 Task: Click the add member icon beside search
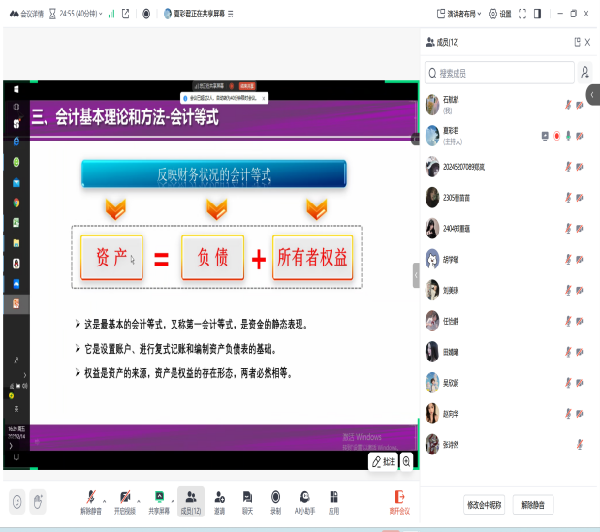coord(584,72)
